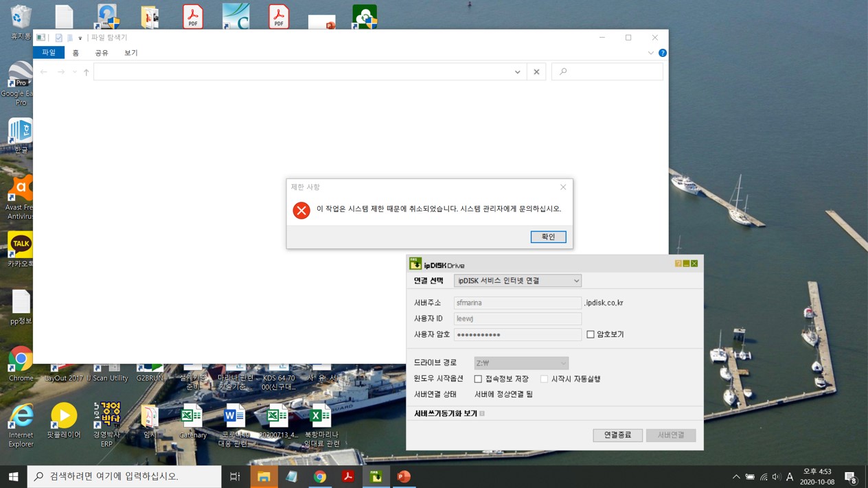The width and height of the screenshot is (868, 488).
Task: Click the Chrome icon on the taskbar
Action: click(x=320, y=476)
